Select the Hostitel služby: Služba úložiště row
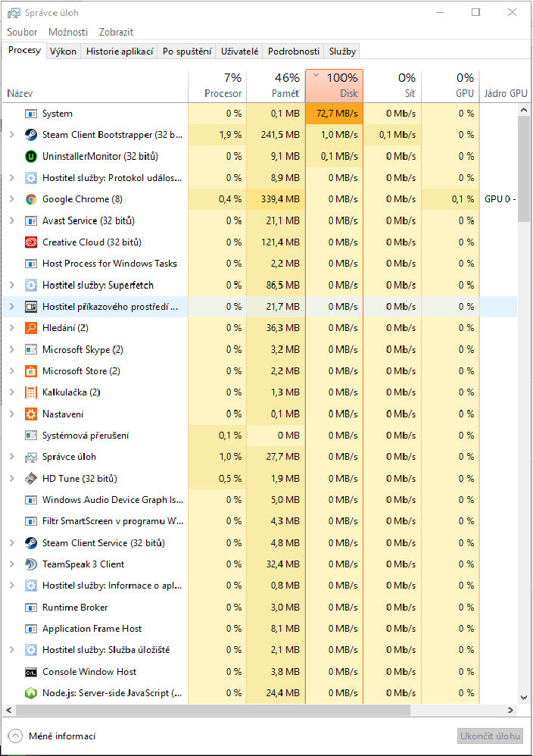 [260, 650]
